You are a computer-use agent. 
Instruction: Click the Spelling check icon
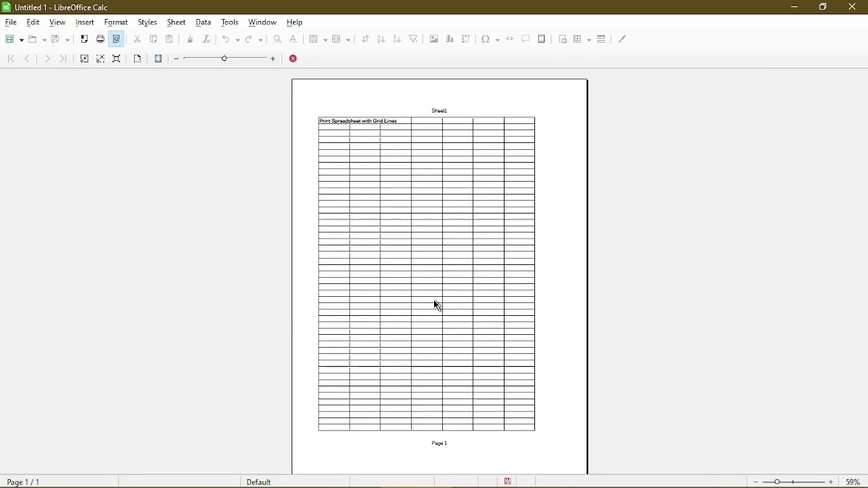(294, 39)
